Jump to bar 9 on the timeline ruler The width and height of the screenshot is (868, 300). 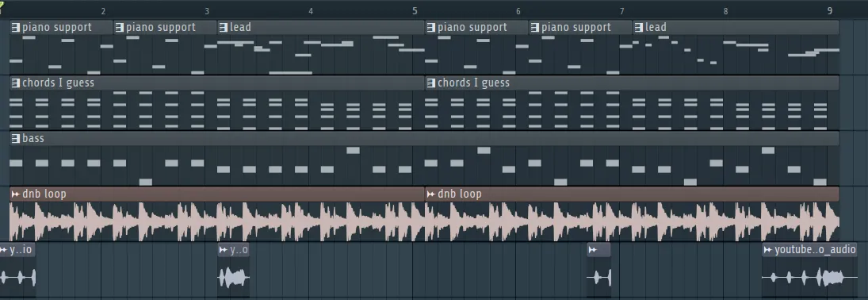830,11
